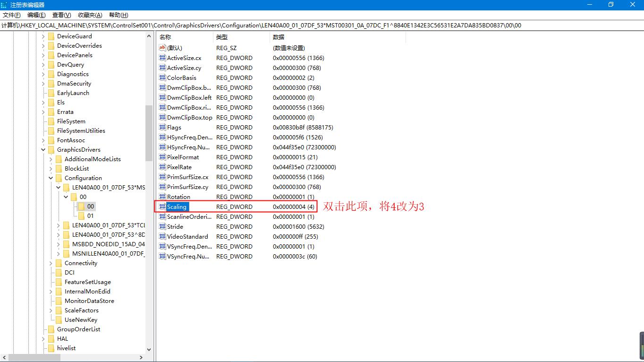Click Scaling data 0x00000004 (4)
644x362 pixels.
294,207
